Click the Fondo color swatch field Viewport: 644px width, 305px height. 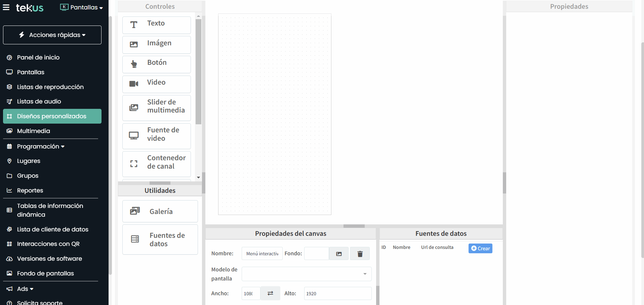tap(316, 254)
